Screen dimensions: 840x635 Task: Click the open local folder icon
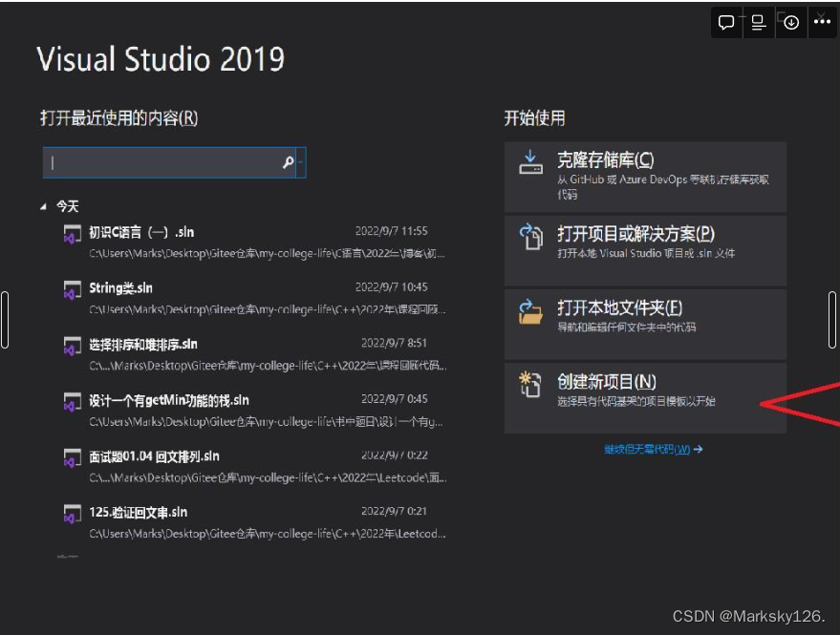tap(530, 311)
